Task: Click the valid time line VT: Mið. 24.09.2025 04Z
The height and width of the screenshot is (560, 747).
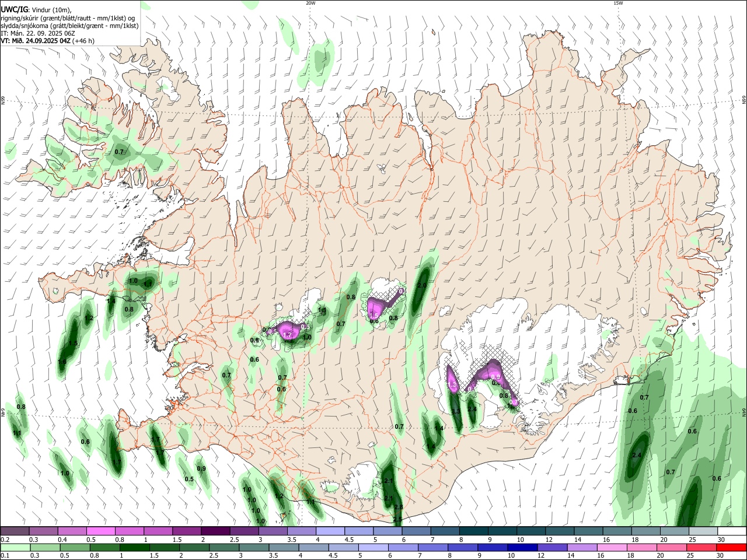Action: (x=36, y=41)
